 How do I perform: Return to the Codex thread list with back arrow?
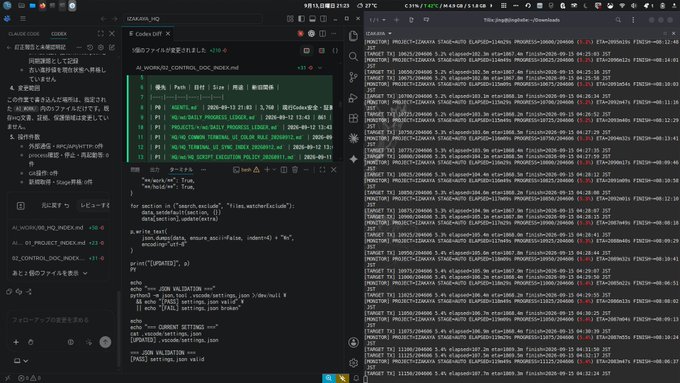tap(9, 47)
